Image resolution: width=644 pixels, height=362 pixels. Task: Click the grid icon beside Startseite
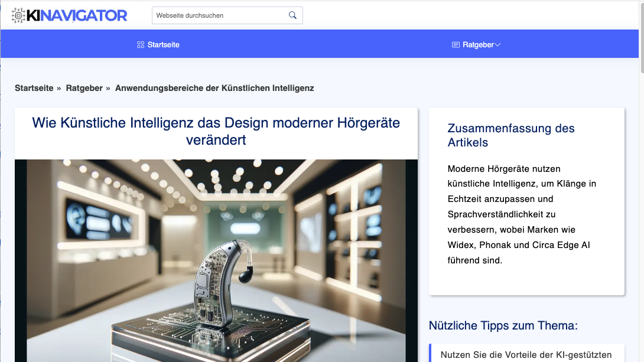point(141,45)
